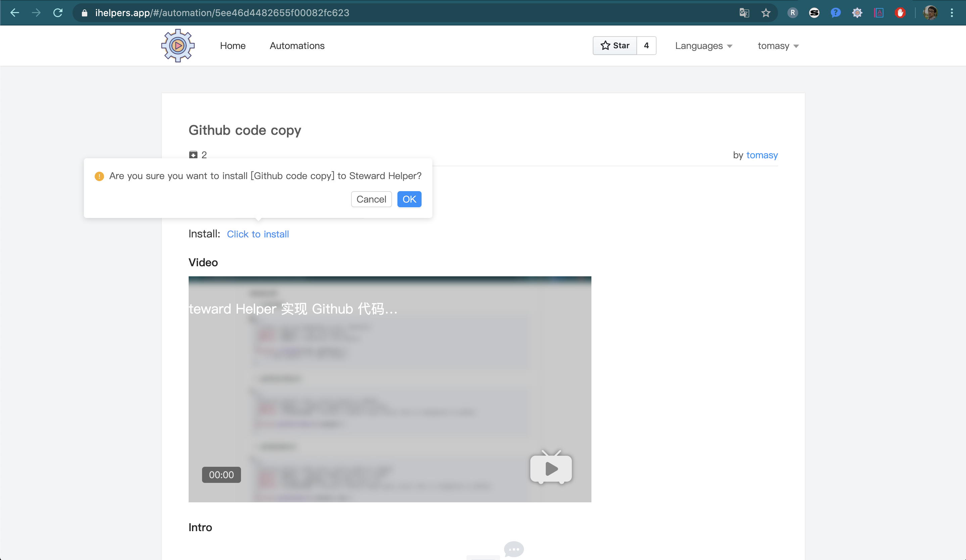Click the browser reload icon
This screenshot has height=560, width=966.
[x=58, y=13]
